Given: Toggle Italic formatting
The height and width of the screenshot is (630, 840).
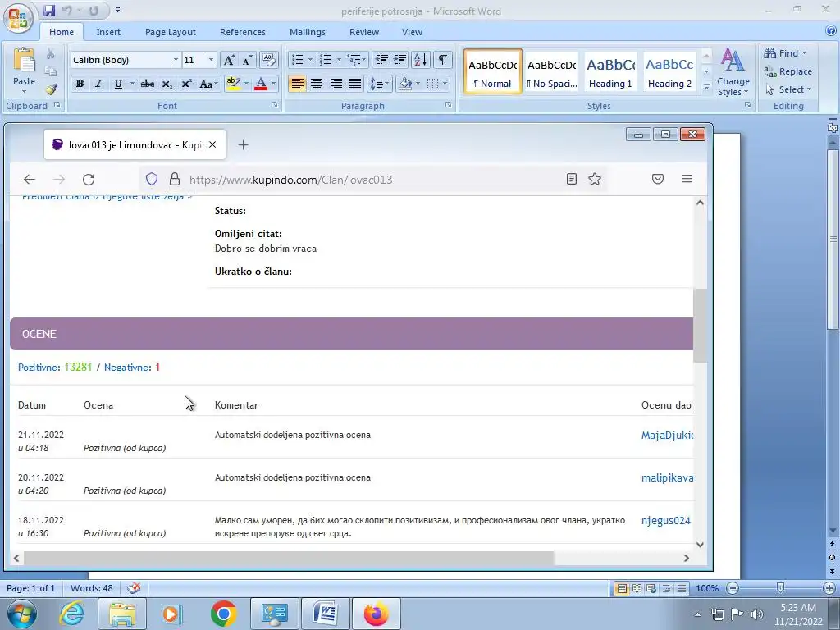Looking at the screenshot, I should pos(98,84).
